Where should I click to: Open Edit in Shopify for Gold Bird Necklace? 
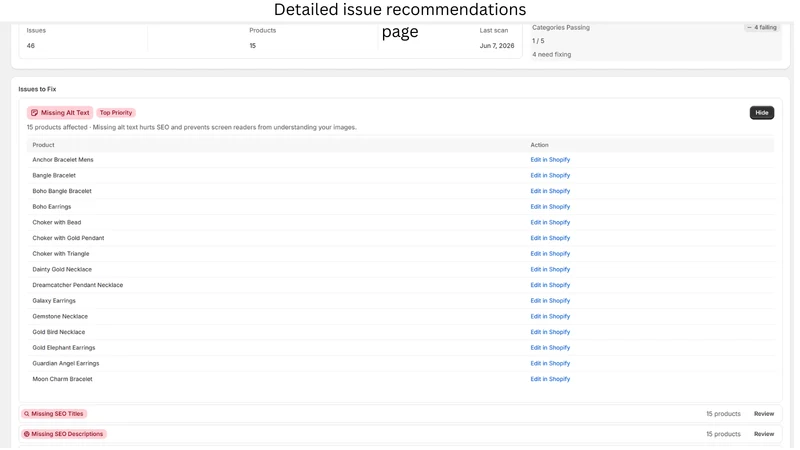coord(550,332)
